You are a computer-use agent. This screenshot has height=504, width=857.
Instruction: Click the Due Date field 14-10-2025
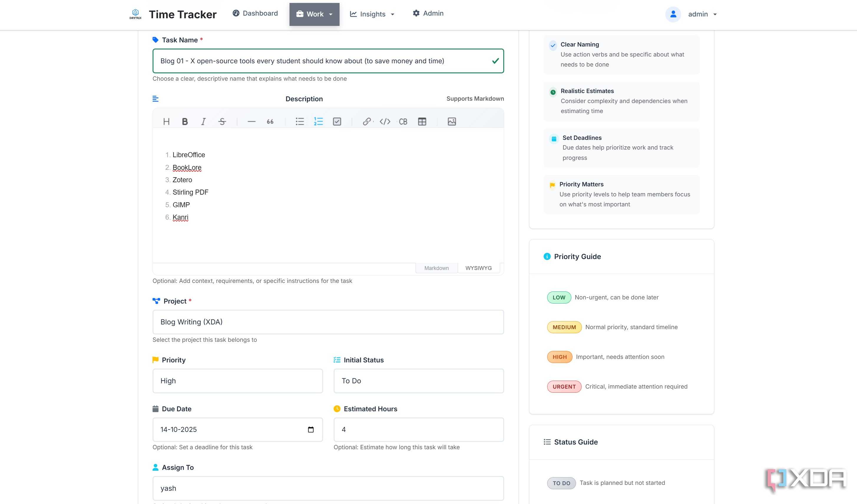coord(238,430)
